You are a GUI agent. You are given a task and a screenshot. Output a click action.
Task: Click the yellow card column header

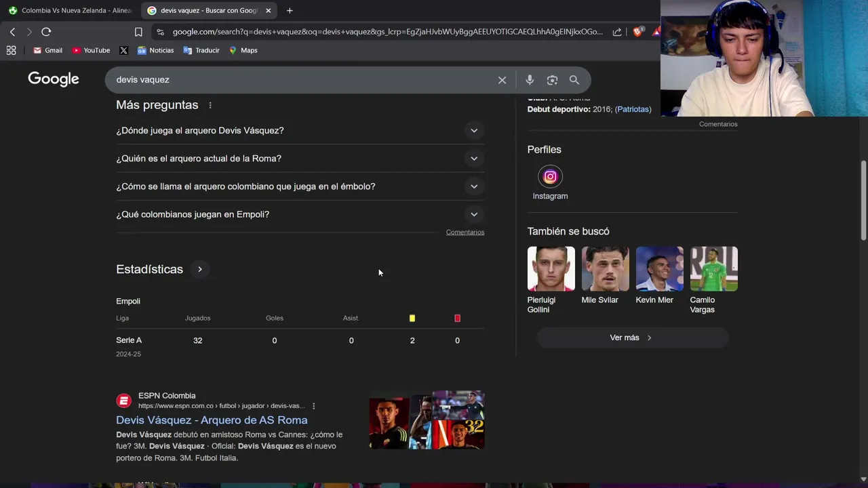pyautogui.click(x=412, y=318)
